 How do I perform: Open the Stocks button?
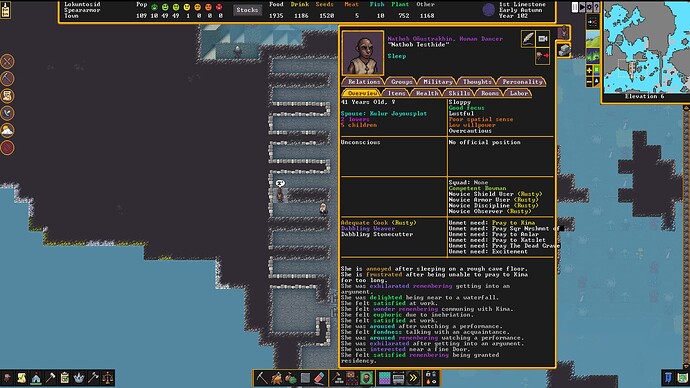click(247, 10)
